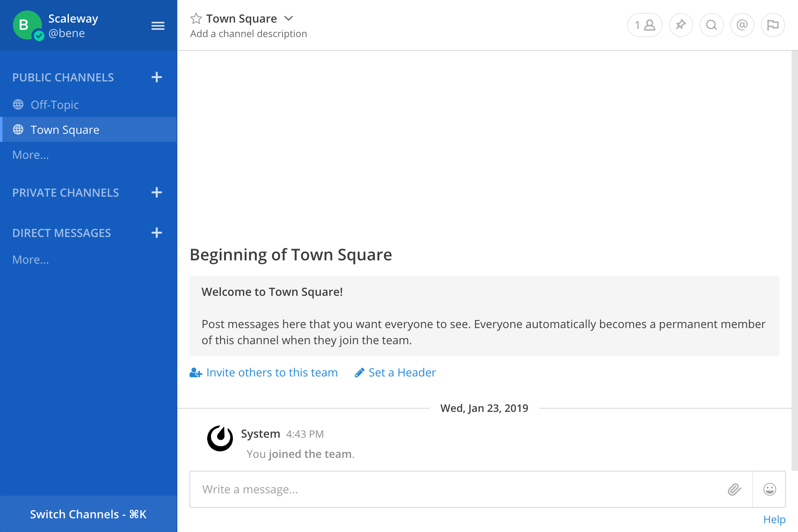
Task: Show recent mentions via @ icon
Action: tap(742, 25)
